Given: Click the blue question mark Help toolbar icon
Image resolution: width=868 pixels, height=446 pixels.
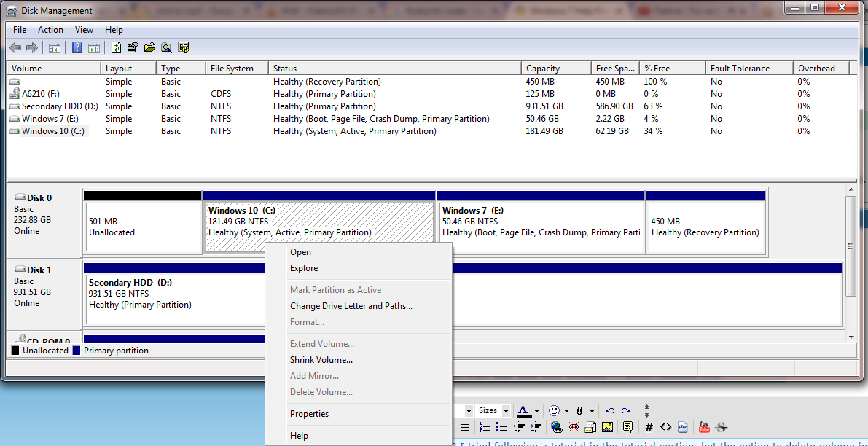Looking at the screenshot, I should (77, 48).
